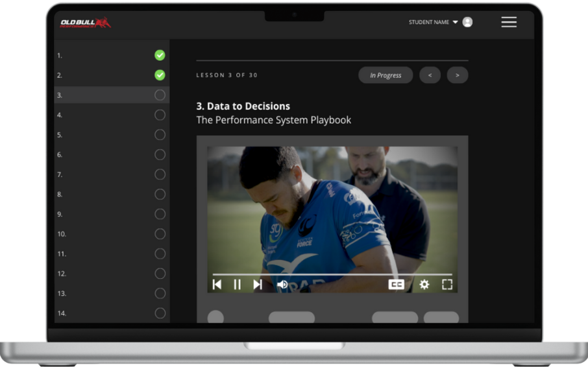
Task: Toggle lesson 10 completion circle
Action: 160,234
